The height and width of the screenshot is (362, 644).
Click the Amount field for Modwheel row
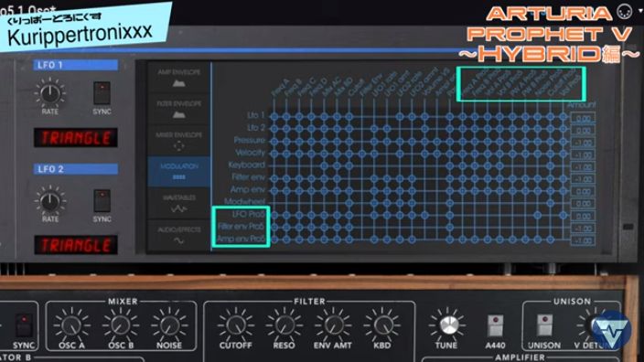pyautogui.click(x=583, y=204)
